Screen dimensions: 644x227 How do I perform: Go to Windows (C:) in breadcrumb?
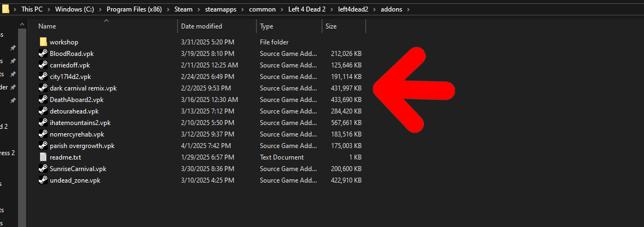click(74, 9)
